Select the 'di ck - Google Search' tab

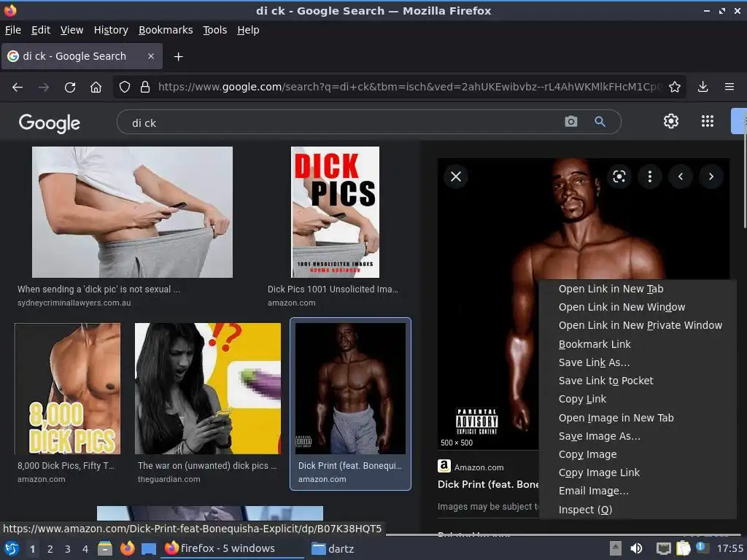pos(82,56)
